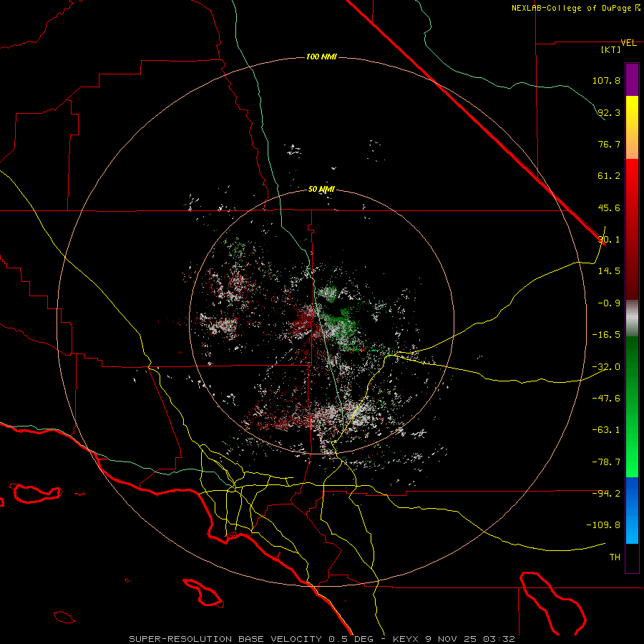Click the 61.2 velocity scale value
The height and width of the screenshot is (644, 644).
(609, 176)
